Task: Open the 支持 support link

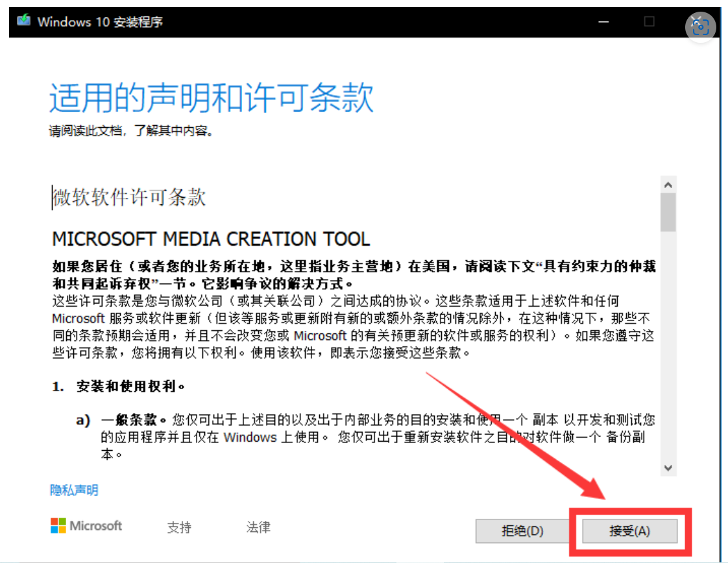Action: [x=179, y=527]
